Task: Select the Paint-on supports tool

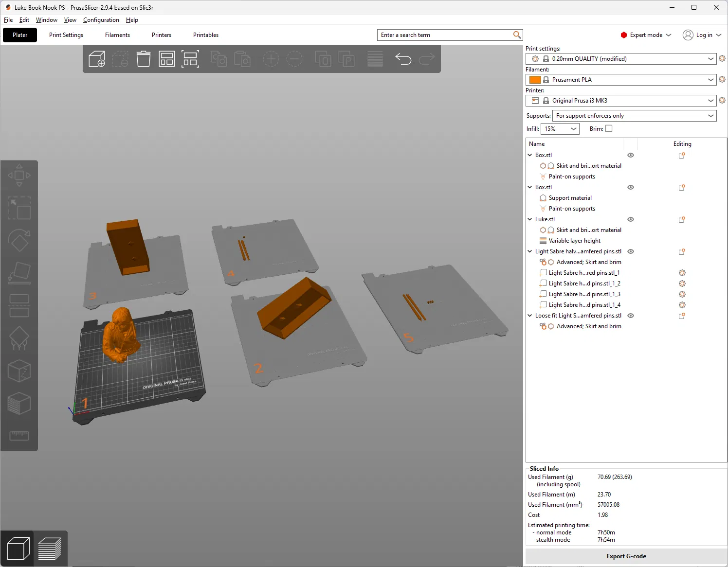Action: click(19, 338)
